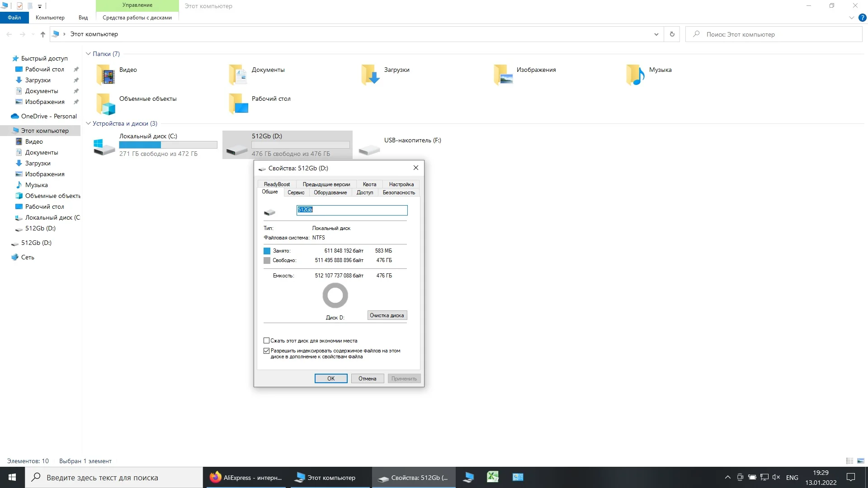Select the Локальный диск (C:) drive icon
This screenshot has height=488, width=868.
[104, 146]
